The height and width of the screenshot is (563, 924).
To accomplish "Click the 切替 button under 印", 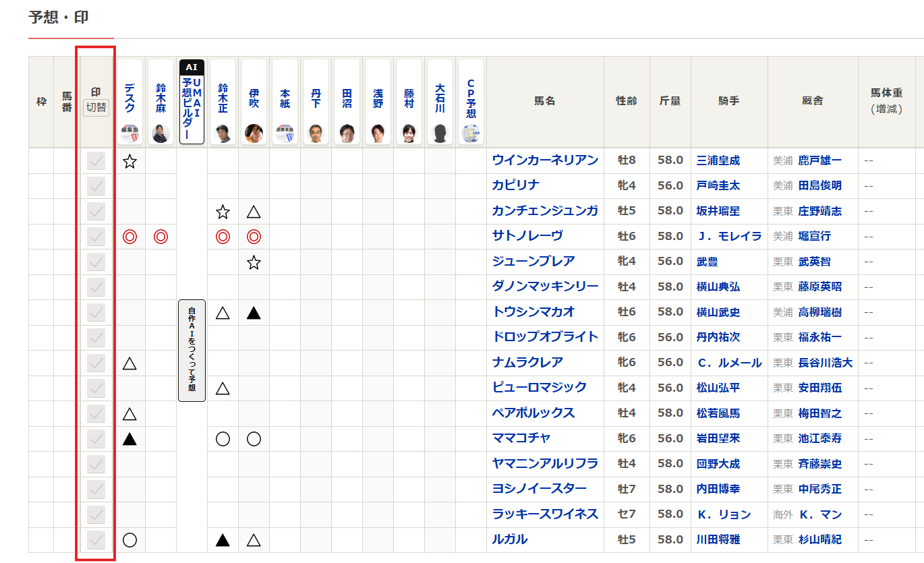I will [x=96, y=108].
